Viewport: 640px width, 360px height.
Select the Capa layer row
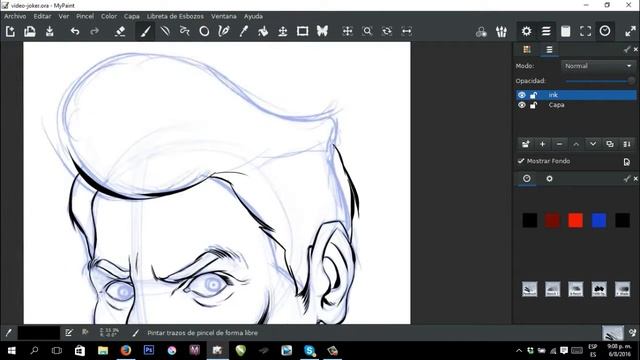pos(576,105)
